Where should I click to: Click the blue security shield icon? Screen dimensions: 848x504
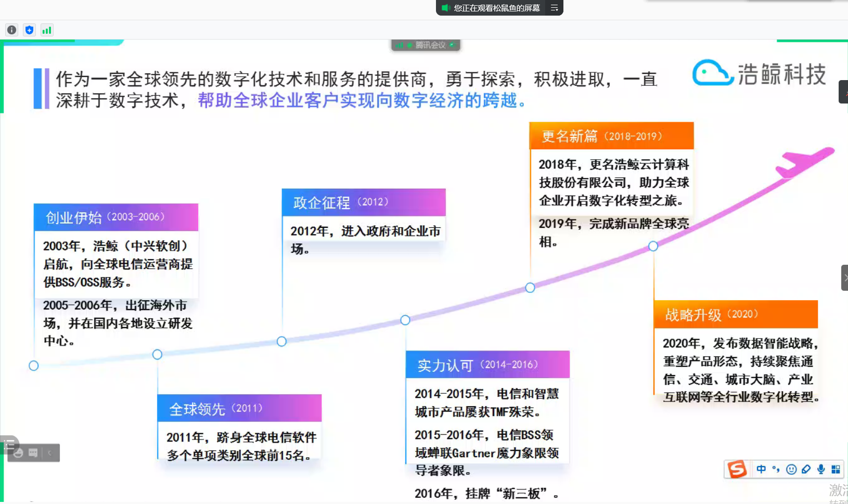click(x=29, y=30)
